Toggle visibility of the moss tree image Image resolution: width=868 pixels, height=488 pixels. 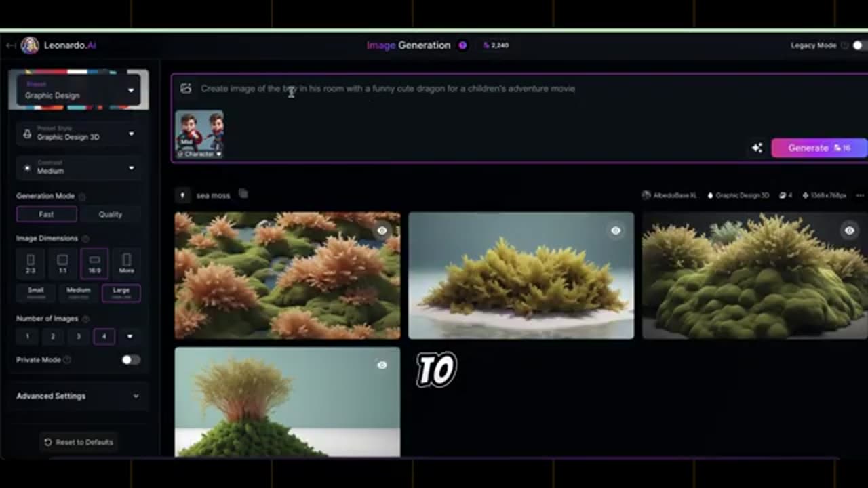coord(382,365)
